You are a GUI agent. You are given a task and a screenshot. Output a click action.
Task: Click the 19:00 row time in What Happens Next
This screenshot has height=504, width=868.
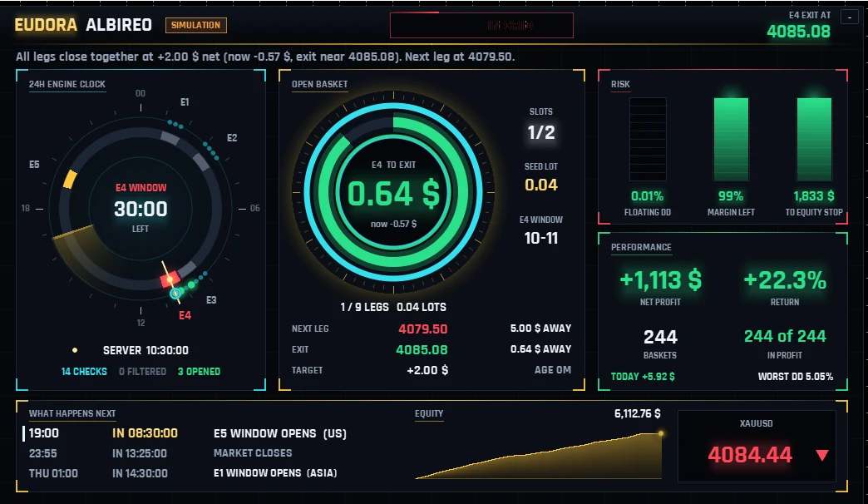coord(44,433)
